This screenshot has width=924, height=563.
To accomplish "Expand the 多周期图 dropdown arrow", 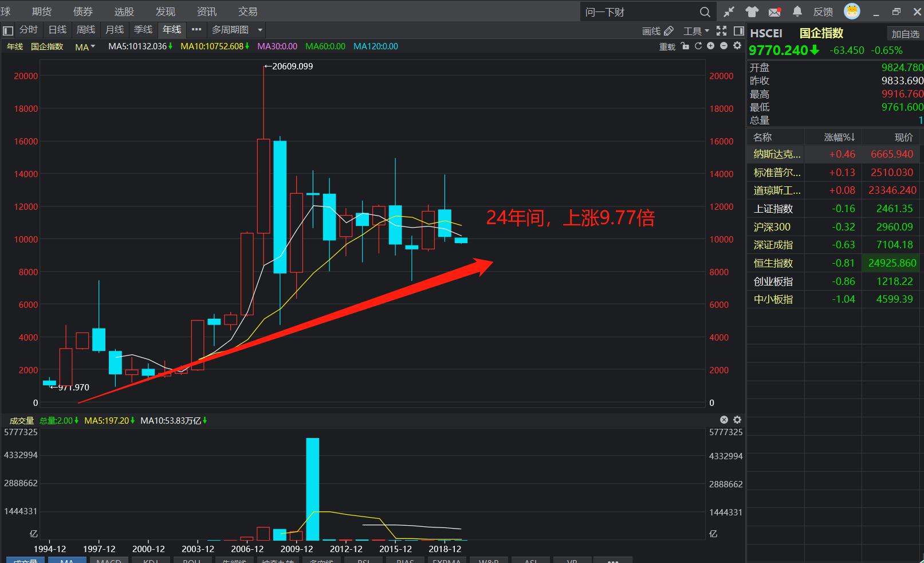I will pos(260,30).
